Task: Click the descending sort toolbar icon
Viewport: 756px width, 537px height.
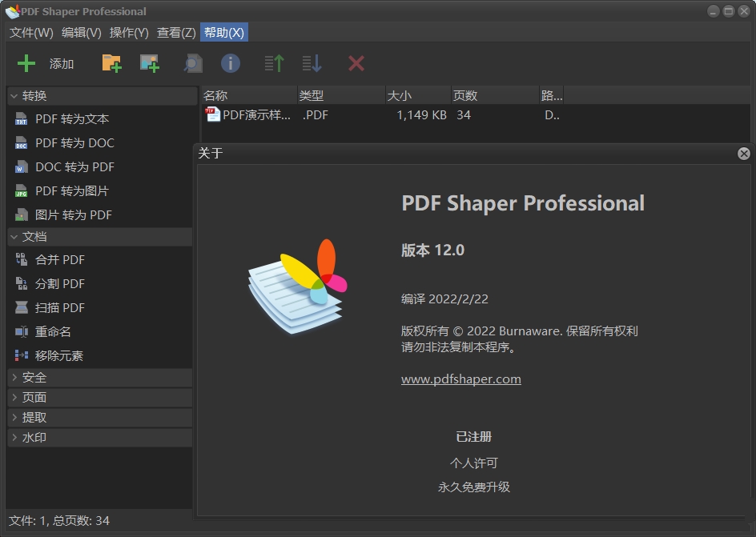Action: click(x=312, y=63)
